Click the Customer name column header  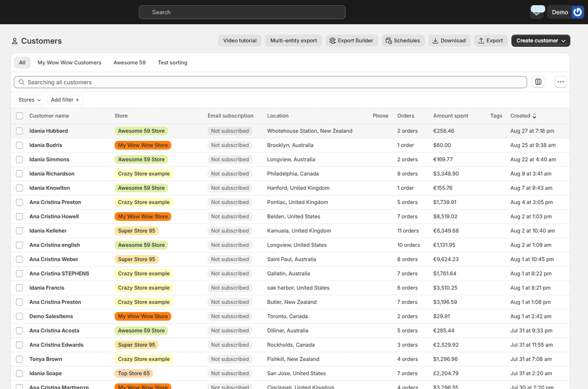[x=49, y=116]
